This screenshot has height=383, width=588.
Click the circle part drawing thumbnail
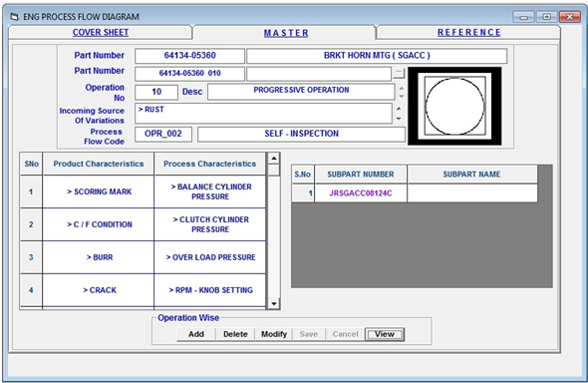[x=454, y=106]
